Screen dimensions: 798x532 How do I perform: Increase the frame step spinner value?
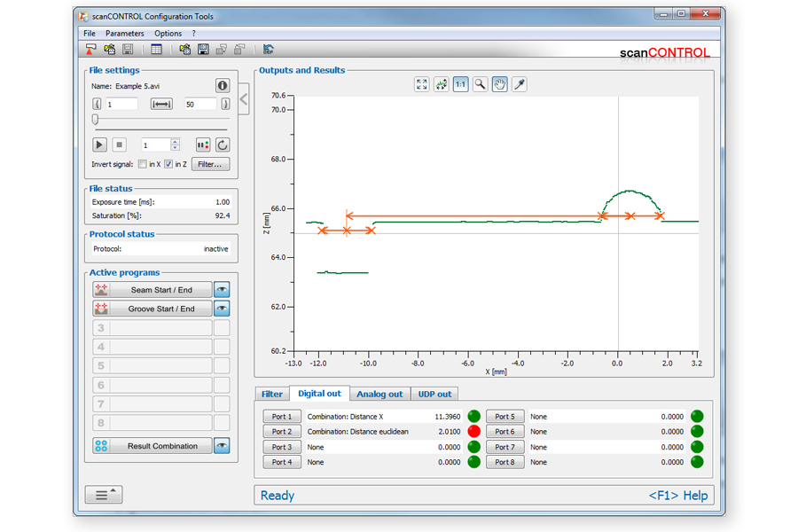click(x=175, y=141)
